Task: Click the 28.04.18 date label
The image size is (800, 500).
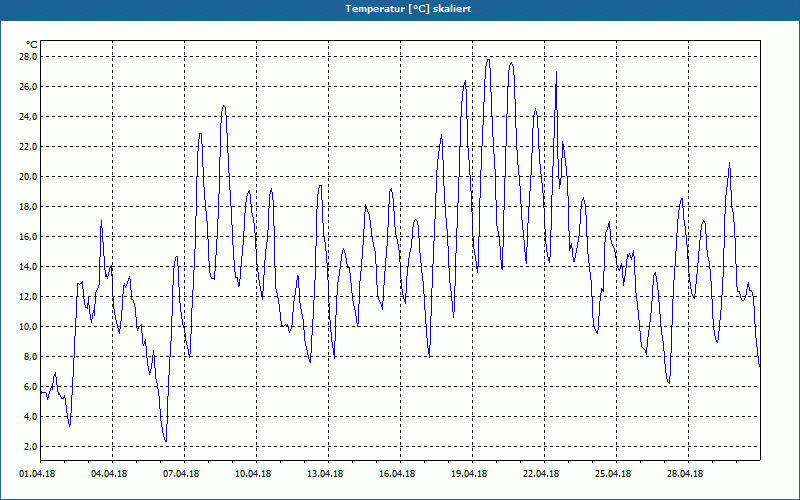Action: click(685, 474)
